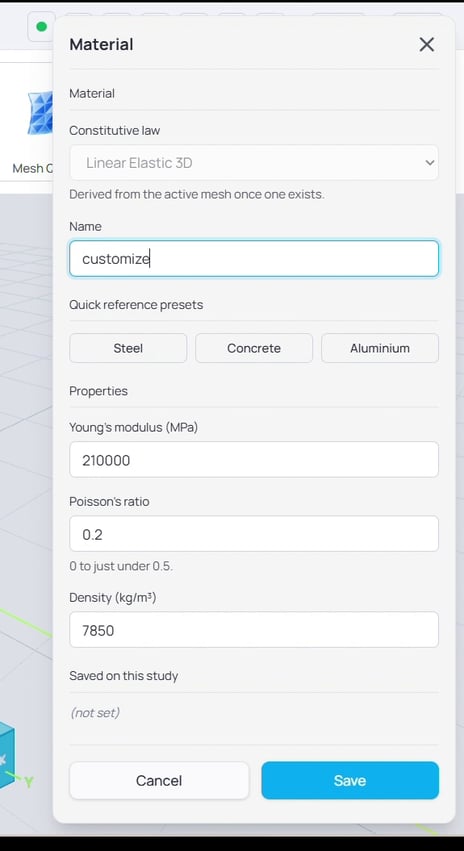464x851 pixels.
Task: Apply the Aluminium preset
Action: pos(380,348)
